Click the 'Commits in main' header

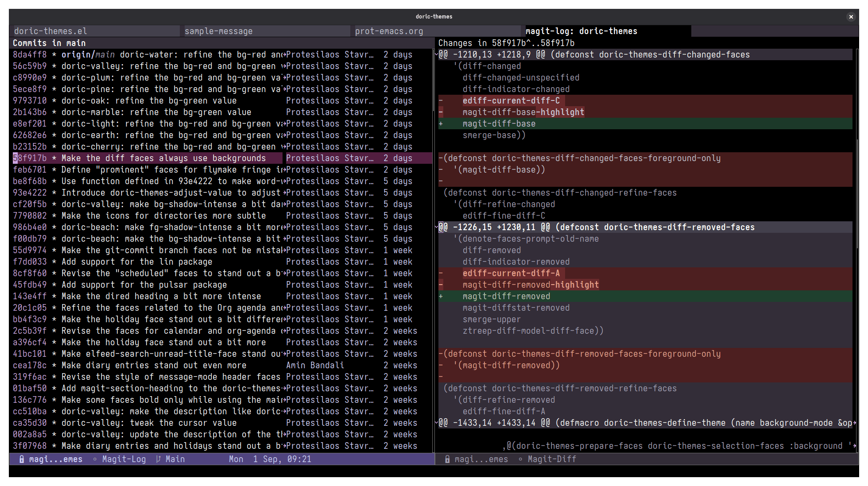tap(49, 43)
